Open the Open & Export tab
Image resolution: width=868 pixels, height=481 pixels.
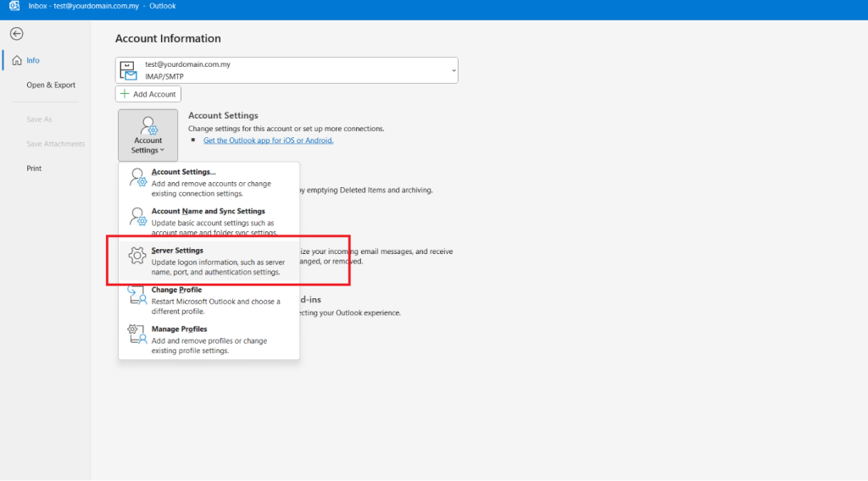[x=51, y=86]
